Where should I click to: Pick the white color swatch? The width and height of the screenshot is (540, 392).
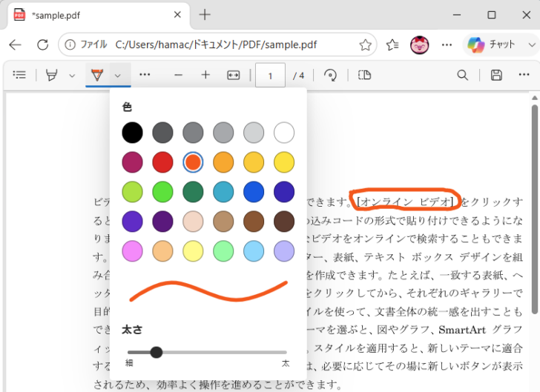(x=284, y=133)
